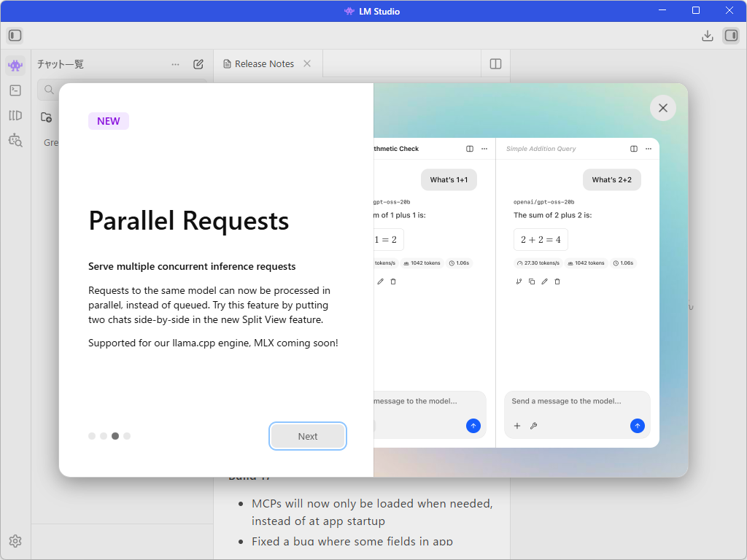Go to the fourth onboarding page dot

(x=127, y=436)
